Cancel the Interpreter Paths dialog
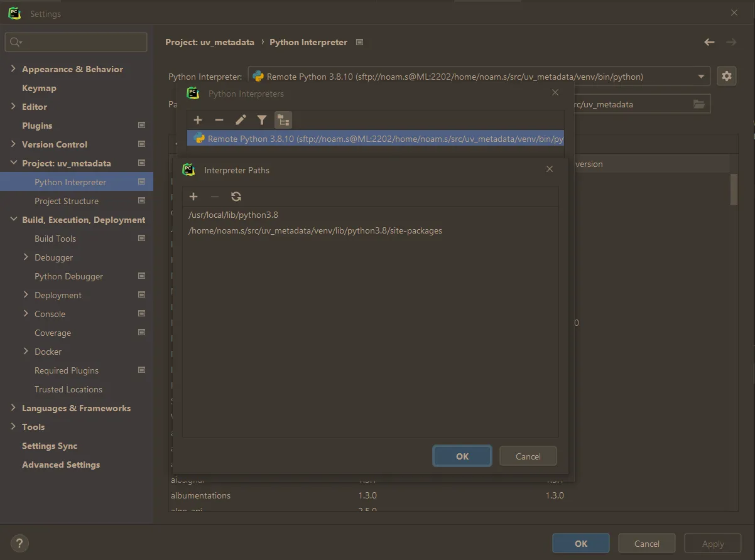The height and width of the screenshot is (560, 755). tap(528, 456)
